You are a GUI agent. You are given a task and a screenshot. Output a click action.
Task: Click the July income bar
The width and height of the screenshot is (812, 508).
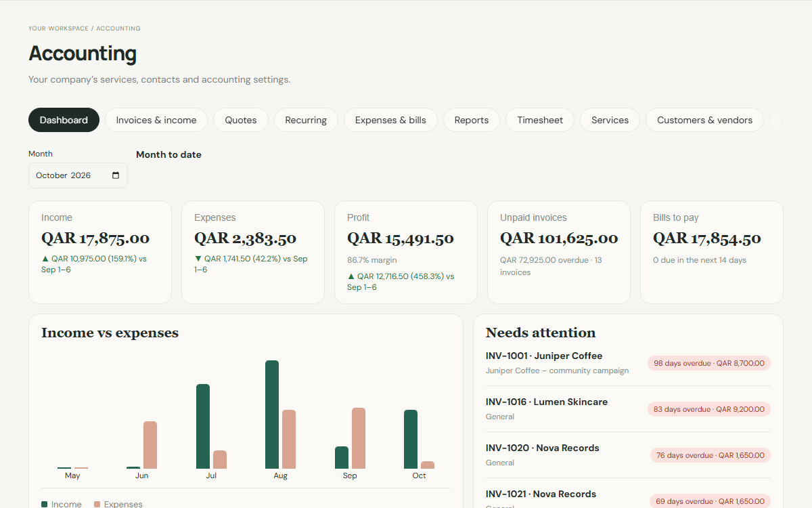coord(203,426)
